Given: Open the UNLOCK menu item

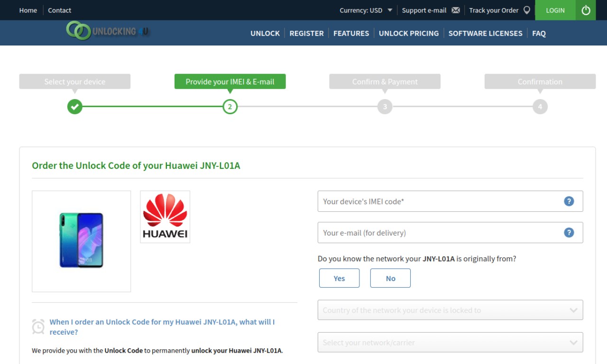Looking at the screenshot, I should pyautogui.click(x=265, y=33).
